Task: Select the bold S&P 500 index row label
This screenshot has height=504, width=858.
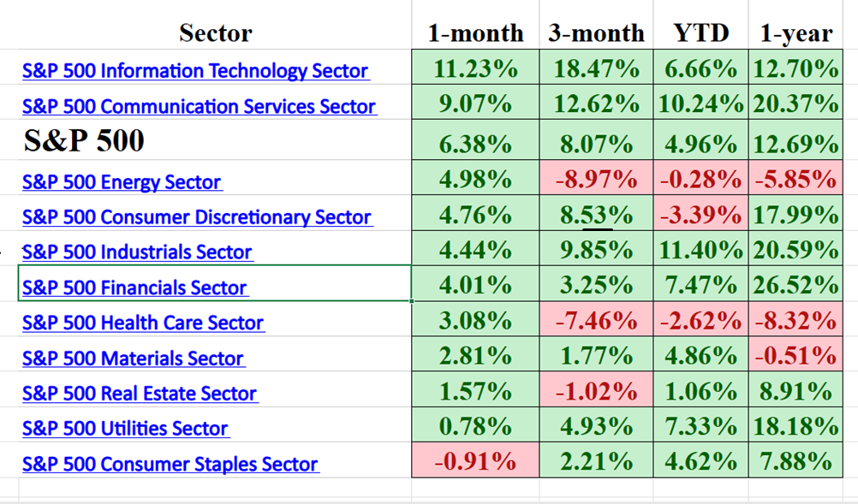Action: click(83, 142)
